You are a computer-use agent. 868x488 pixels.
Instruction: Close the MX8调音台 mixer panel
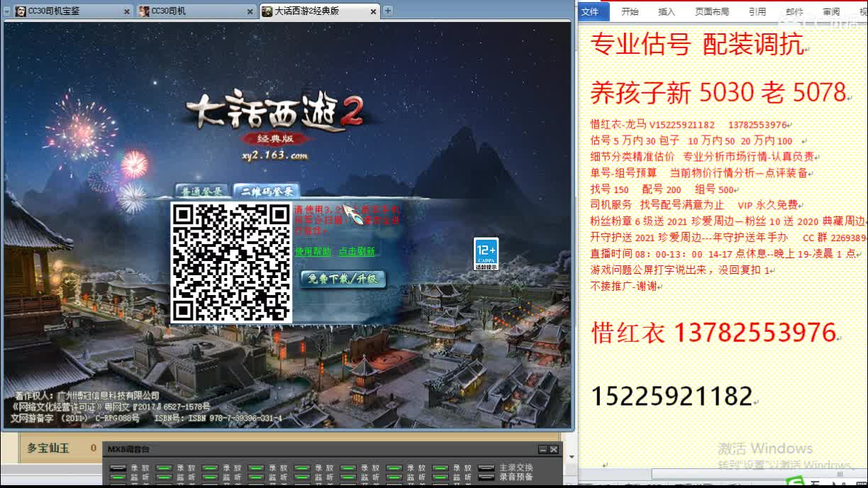(x=554, y=450)
